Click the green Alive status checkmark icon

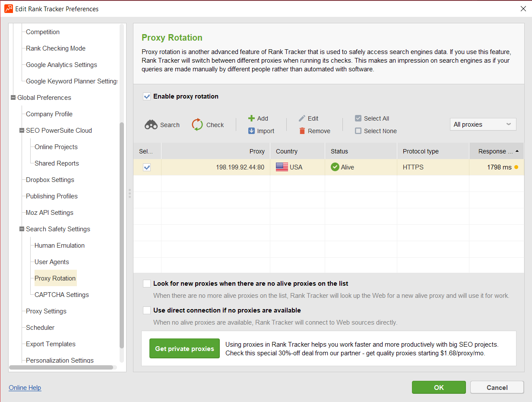(x=335, y=167)
